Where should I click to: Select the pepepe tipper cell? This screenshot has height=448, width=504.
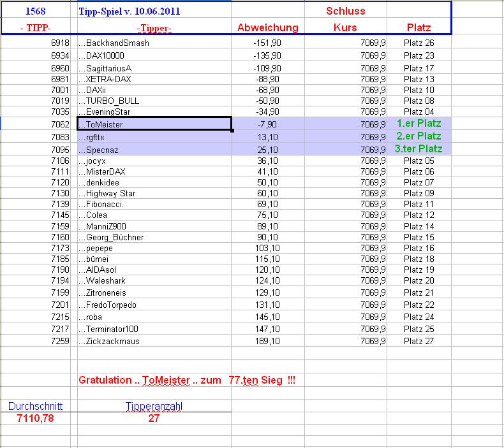click(154, 249)
